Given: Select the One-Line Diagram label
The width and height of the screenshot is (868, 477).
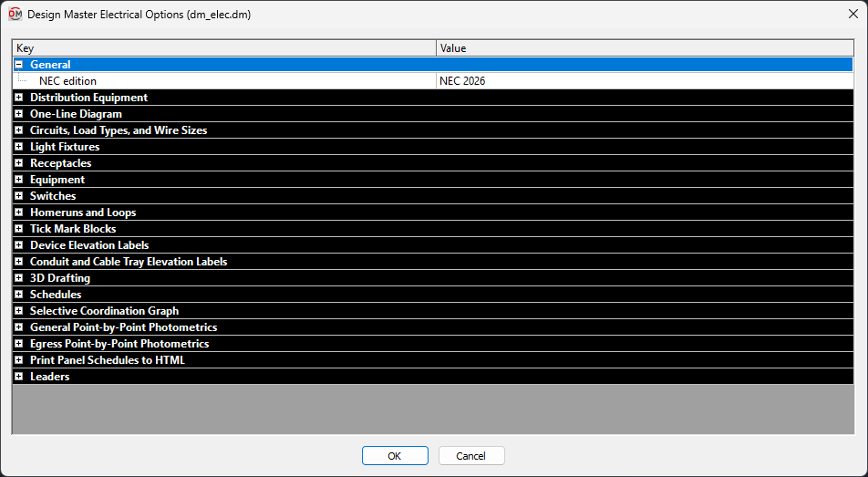Looking at the screenshot, I should tap(76, 114).
